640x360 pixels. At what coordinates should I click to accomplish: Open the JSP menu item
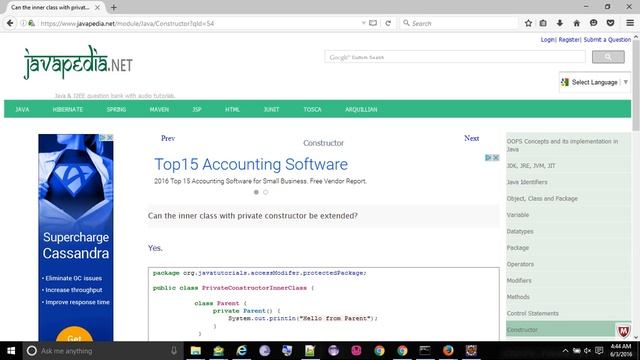[x=197, y=109]
